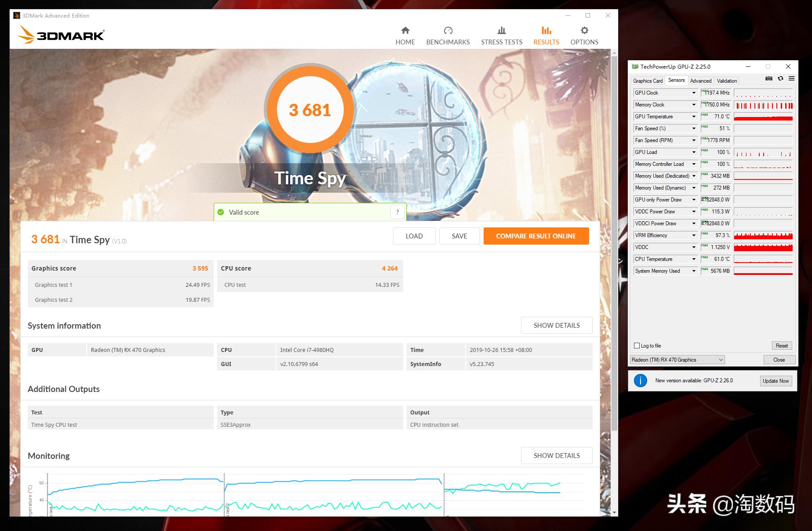Screen dimensions: 812x531
Task: Enable the Log to file checkbox
Action: point(636,345)
